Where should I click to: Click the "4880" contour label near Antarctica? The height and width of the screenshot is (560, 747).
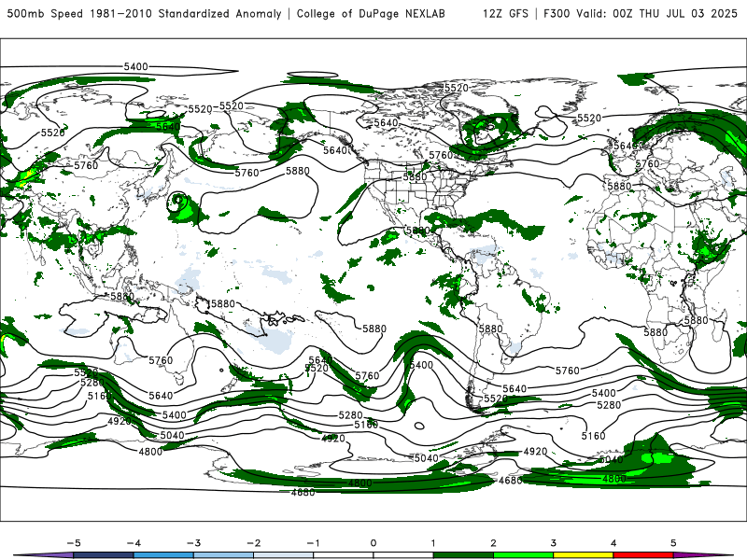(303, 493)
